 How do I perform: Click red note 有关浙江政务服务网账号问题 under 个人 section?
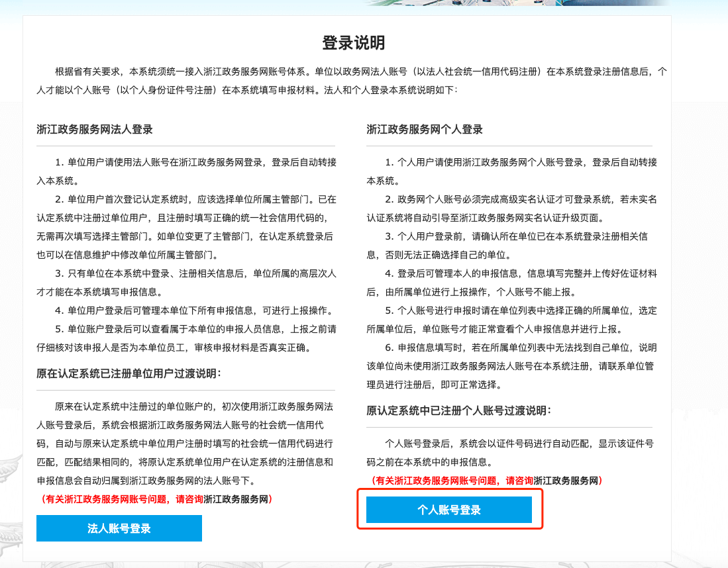pos(487,481)
